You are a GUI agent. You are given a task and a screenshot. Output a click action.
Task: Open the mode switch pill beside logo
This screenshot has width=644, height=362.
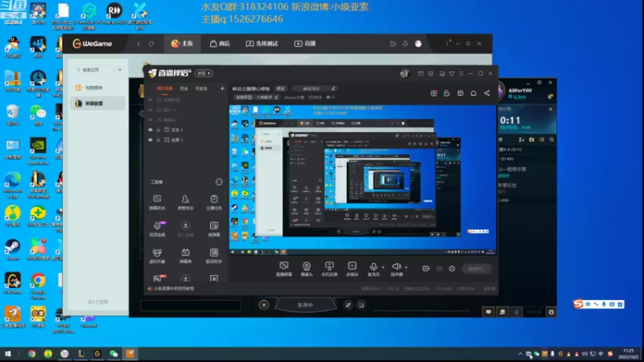(x=204, y=73)
